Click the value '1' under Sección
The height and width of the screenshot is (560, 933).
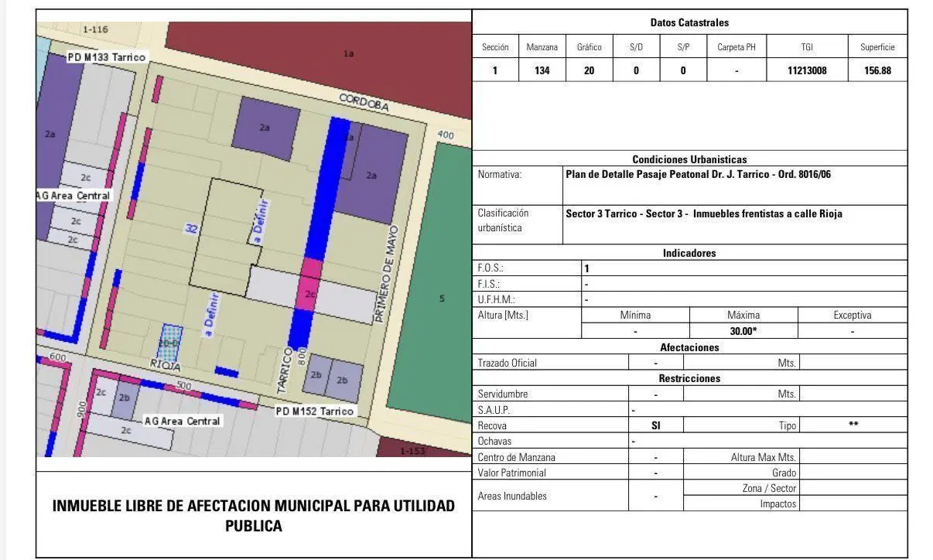[495, 70]
